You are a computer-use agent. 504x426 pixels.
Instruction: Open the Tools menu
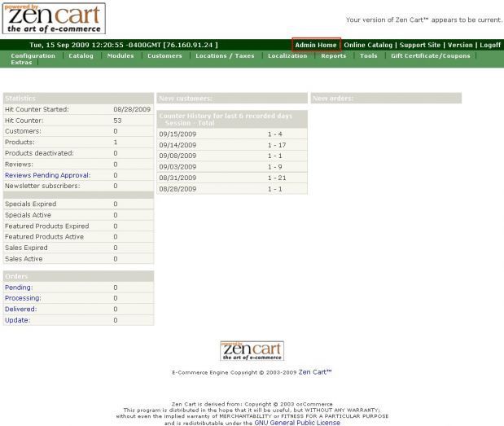[x=369, y=56]
